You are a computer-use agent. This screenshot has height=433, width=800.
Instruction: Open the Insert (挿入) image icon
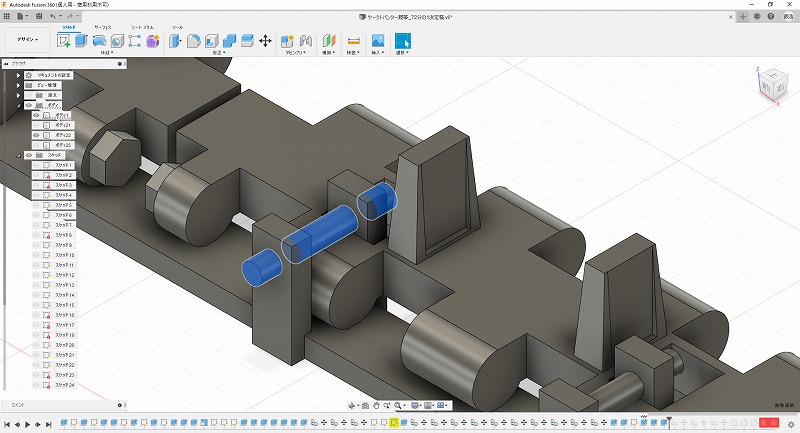378,41
